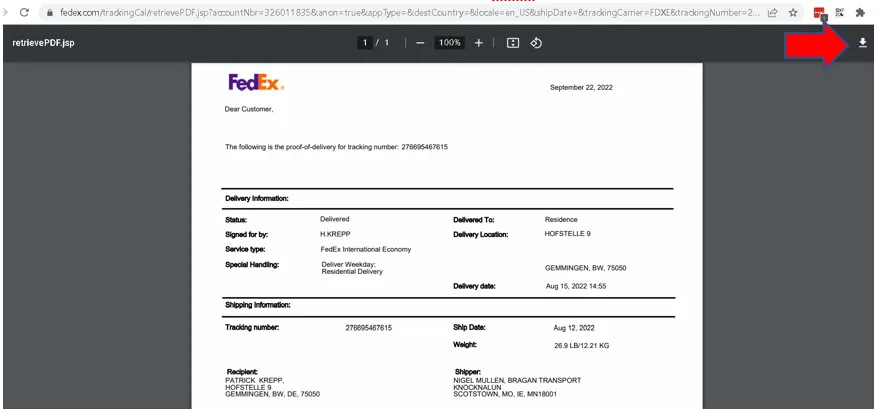Reload the page with the refresh icon
The height and width of the screenshot is (412, 878).
point(24,12)
